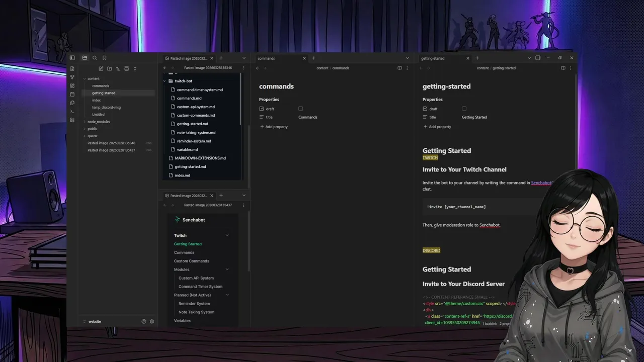The height and width of the screenshot is (362, 644).
Task: Select the lower Pasted image tab
Action: click(x=189, y=196)
